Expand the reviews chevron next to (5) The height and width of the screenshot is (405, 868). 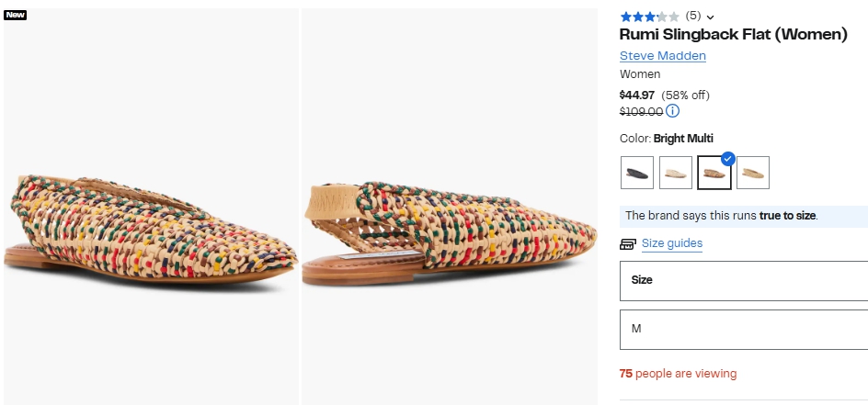(711, 17)
